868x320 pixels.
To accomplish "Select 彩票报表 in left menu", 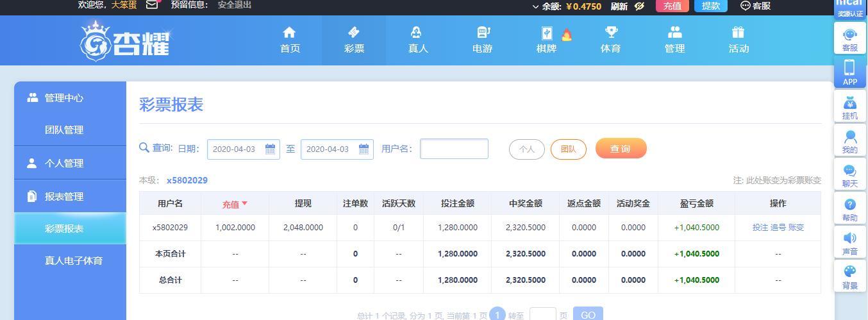I will pos(70,228).
